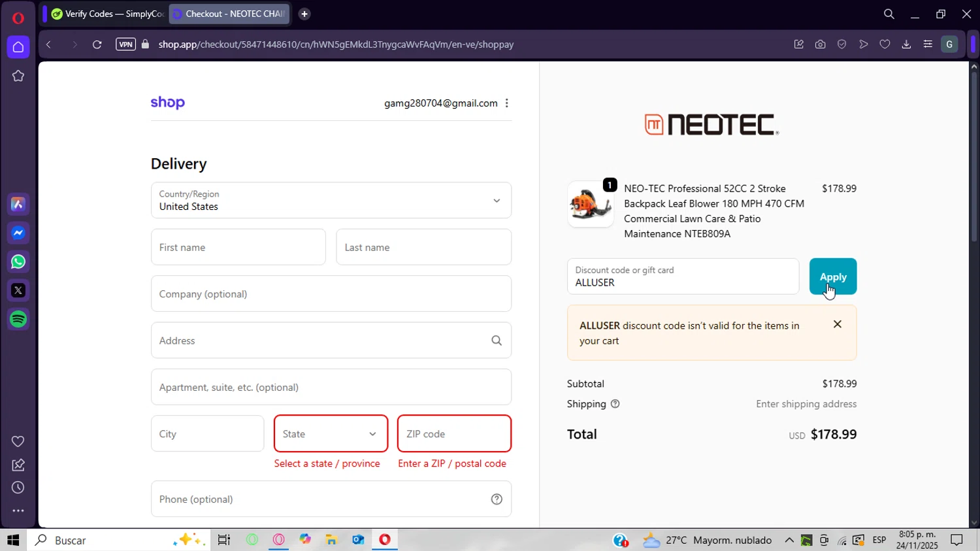
Task: Click the site security lock icon
Action: pos(145,44)
